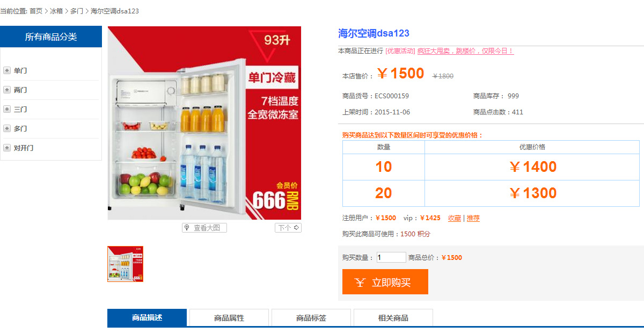Viewport: 644px width, 333px height.
Task: Click the main refrigerator product image
Action: pyautogui.click(x=204, y=123)
